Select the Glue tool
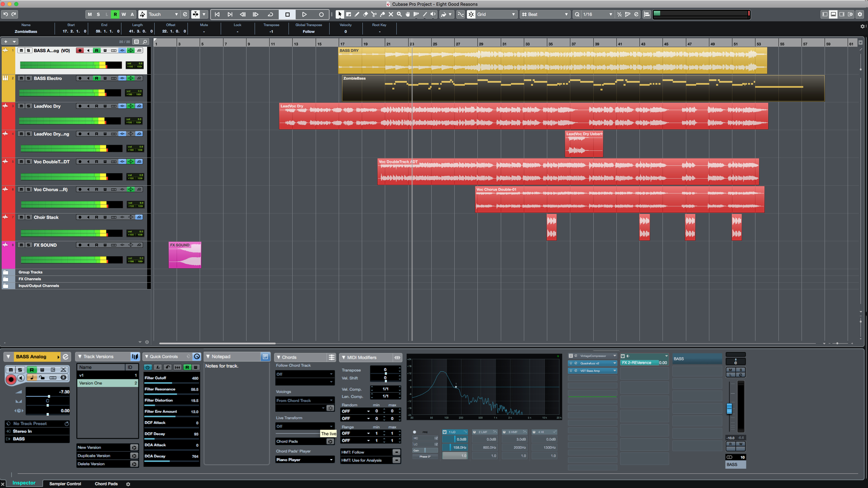 [382, 14]
